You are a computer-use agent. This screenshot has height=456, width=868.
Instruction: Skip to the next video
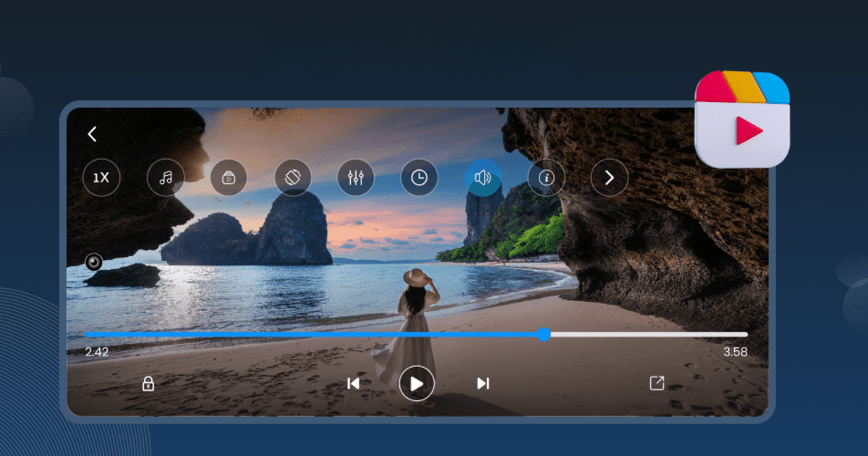click(482, 384)
